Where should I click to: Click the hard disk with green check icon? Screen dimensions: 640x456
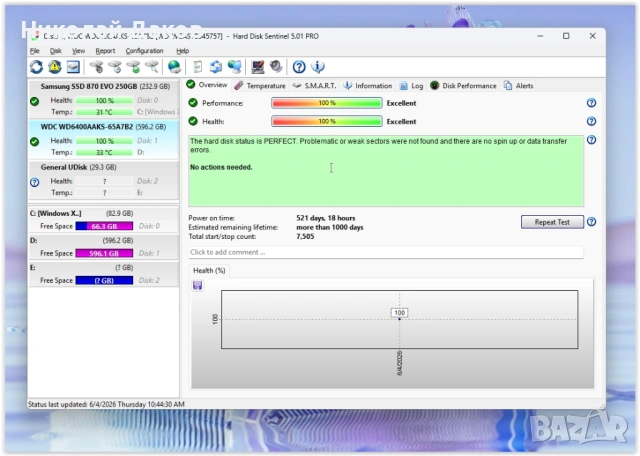133,67
